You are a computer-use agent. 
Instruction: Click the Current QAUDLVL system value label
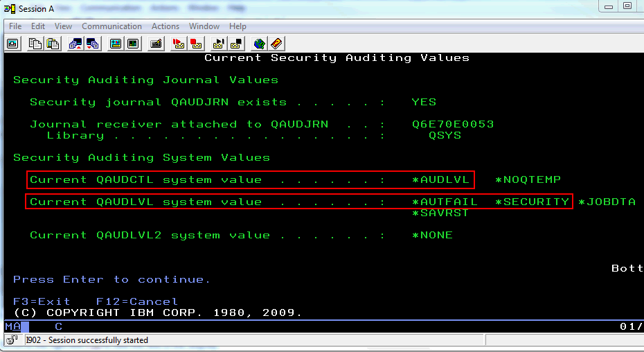[x=146, y=202]
